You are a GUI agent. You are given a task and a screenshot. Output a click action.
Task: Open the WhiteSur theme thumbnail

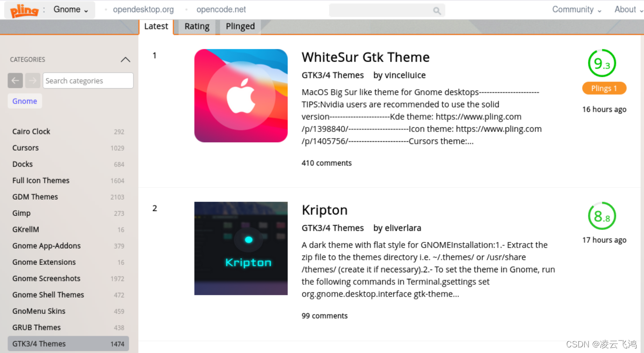coord(241,96)
